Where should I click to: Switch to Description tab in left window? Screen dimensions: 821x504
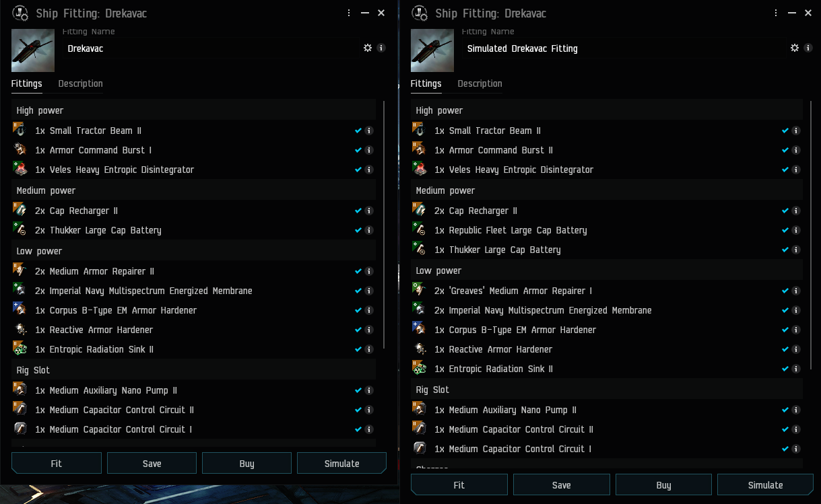(x=80, y=83)
